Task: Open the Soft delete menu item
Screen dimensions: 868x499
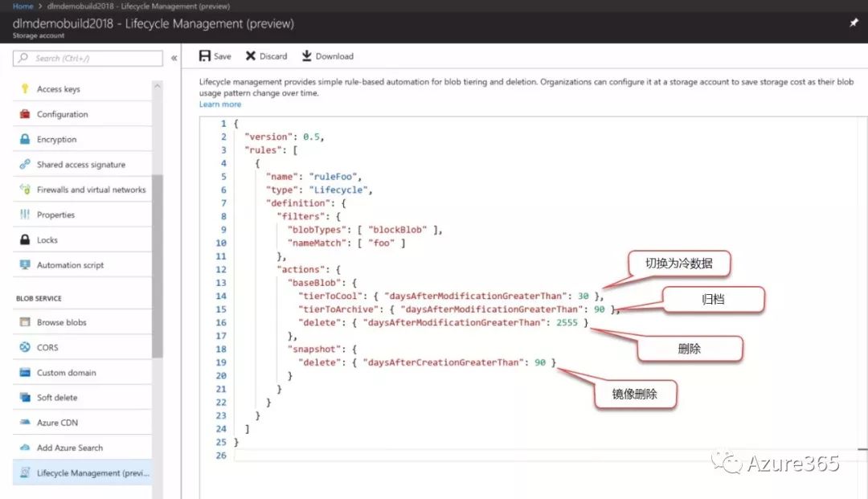Action: (57, 398)
